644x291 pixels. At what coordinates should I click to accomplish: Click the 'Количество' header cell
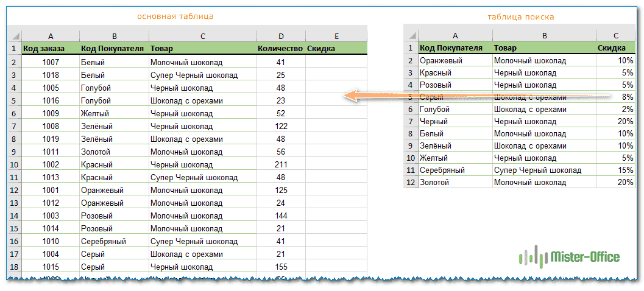(x=280, y=49)
